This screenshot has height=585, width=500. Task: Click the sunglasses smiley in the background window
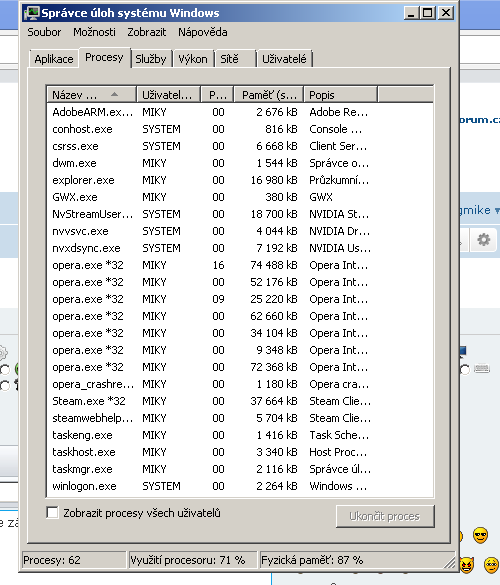point(480,535)
